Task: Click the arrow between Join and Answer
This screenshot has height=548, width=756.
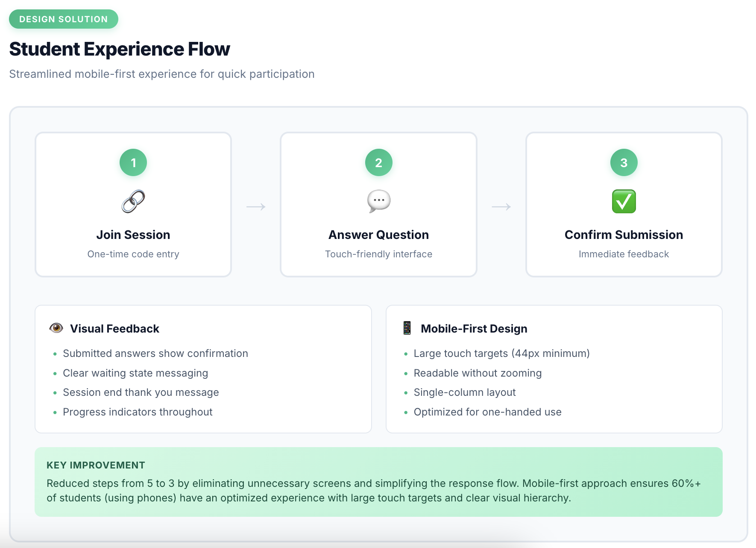Action: [256, 207]
